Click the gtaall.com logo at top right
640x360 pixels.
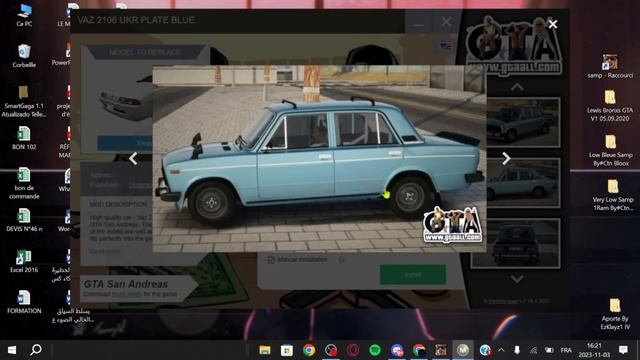[513, 45]
